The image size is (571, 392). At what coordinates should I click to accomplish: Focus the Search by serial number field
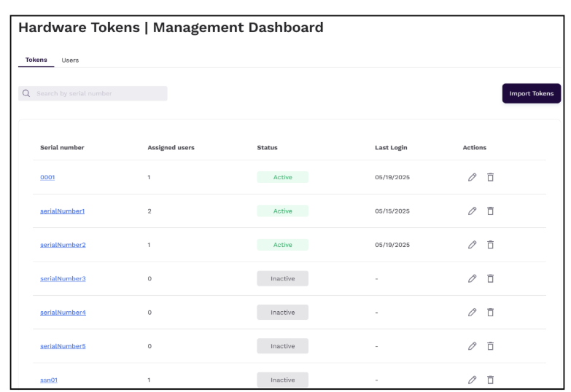tap(98, 93)
